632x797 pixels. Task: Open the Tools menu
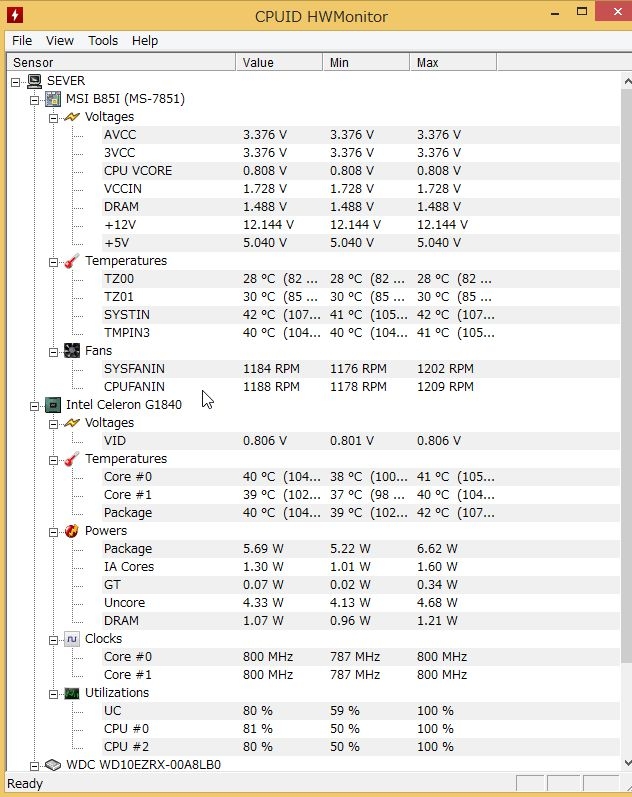click(x=103, y=41)
